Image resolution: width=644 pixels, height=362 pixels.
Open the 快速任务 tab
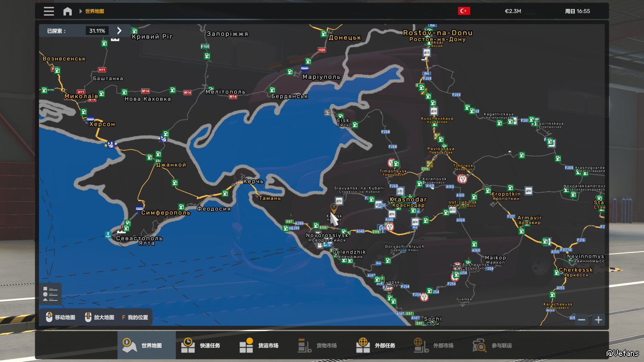tap(205, 345)
